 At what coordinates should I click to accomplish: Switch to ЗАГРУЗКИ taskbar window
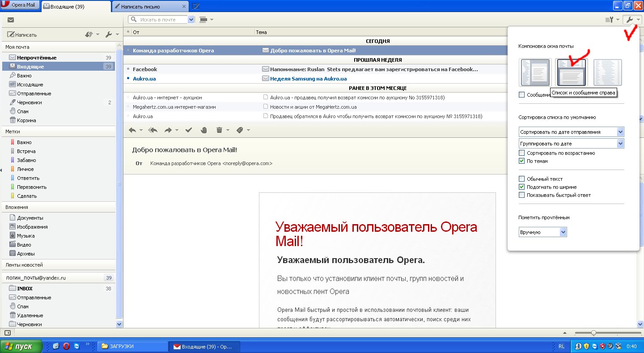[x=132, y=347]
